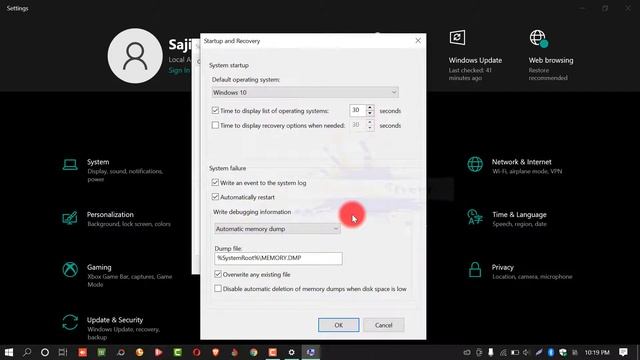Click the Dump file path field
The image size is (640, 360).
tap(278, 258)
